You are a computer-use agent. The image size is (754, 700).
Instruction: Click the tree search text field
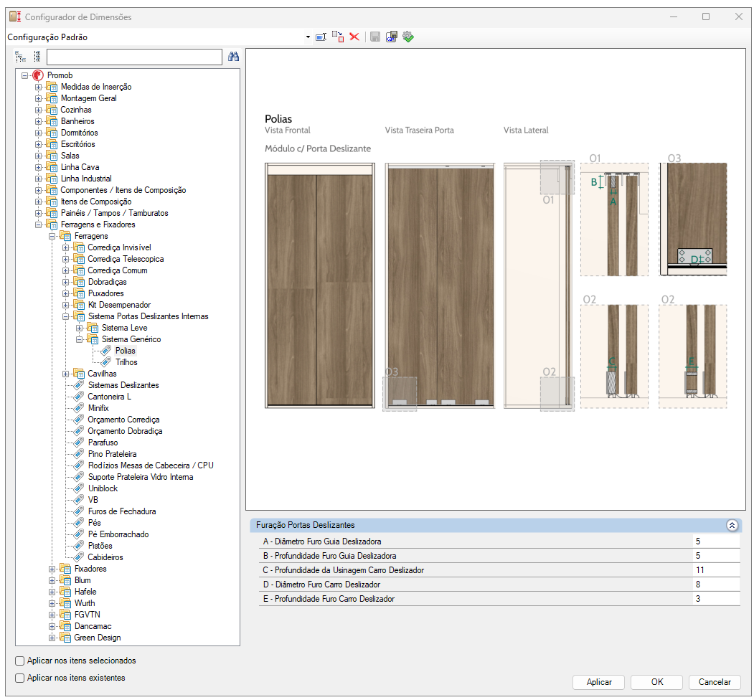point(135,57)
